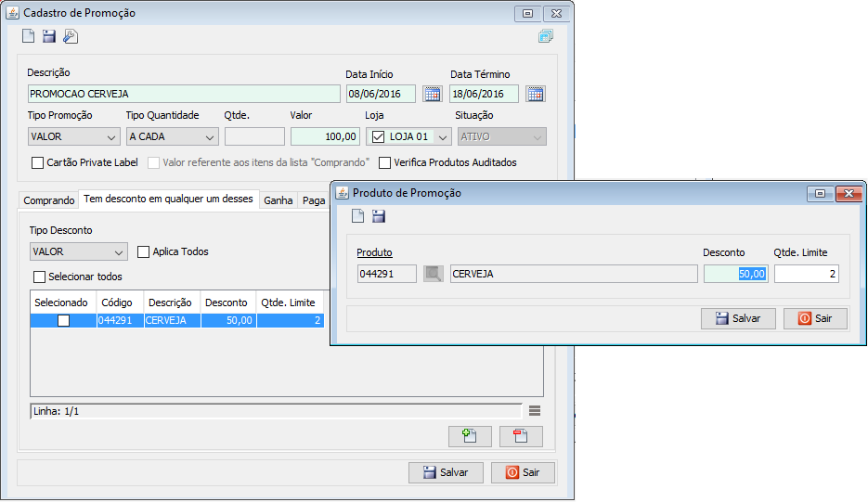The image size is (868, 502).
Task: Click the save icon in Produto de Promoção toolbar
Action: pyautogui.click(x=378, y=216)
